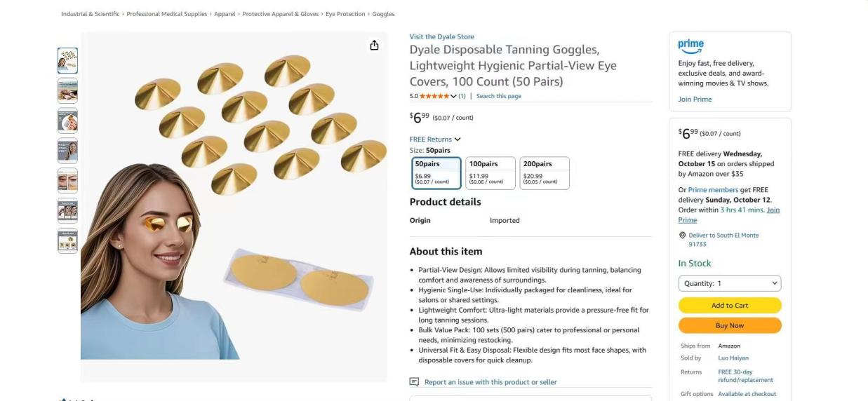Open the Quantity dropdown
868x401 pixels.
click(729, 283)
